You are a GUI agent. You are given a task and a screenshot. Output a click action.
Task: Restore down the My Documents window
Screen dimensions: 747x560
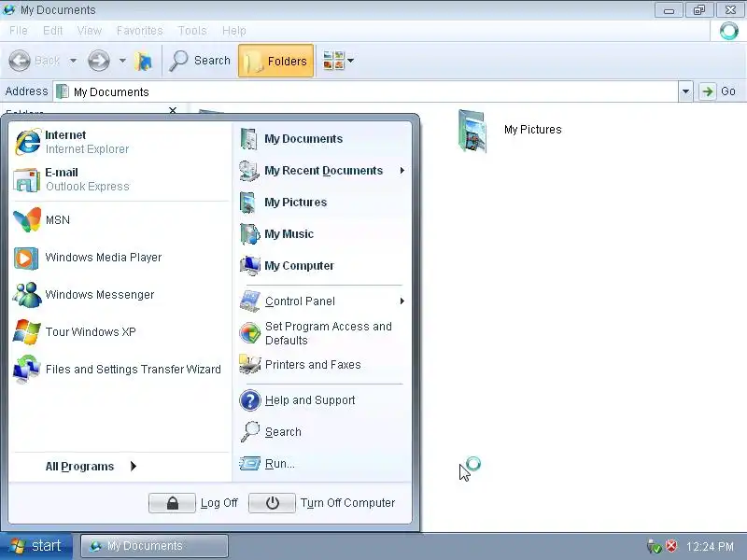coord(698,10)
